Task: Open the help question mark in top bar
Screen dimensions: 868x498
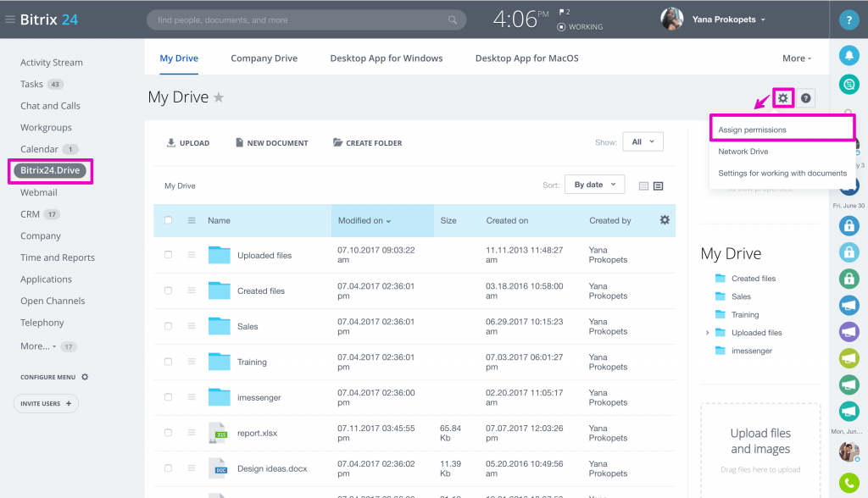Action: pyautogui.click(x=849, y=20)
